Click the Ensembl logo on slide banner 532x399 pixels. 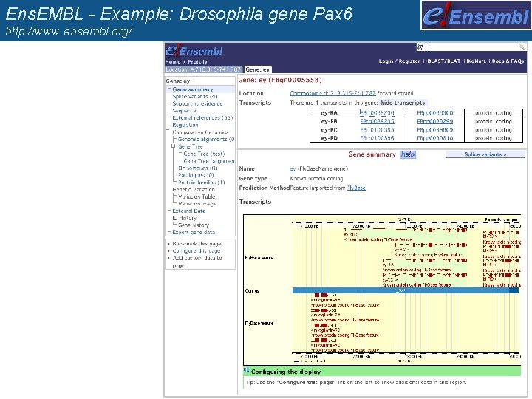point(476,15)
